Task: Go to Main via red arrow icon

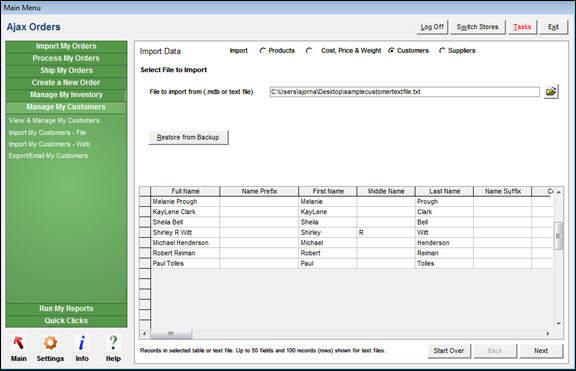Action: (19, 343)
